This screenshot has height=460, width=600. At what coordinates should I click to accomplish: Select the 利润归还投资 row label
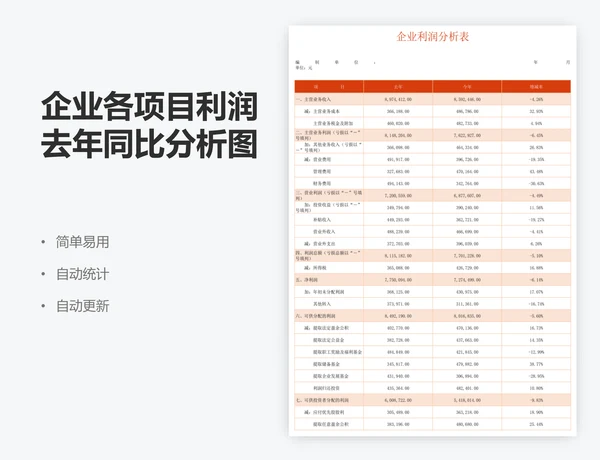pos(326,388)
